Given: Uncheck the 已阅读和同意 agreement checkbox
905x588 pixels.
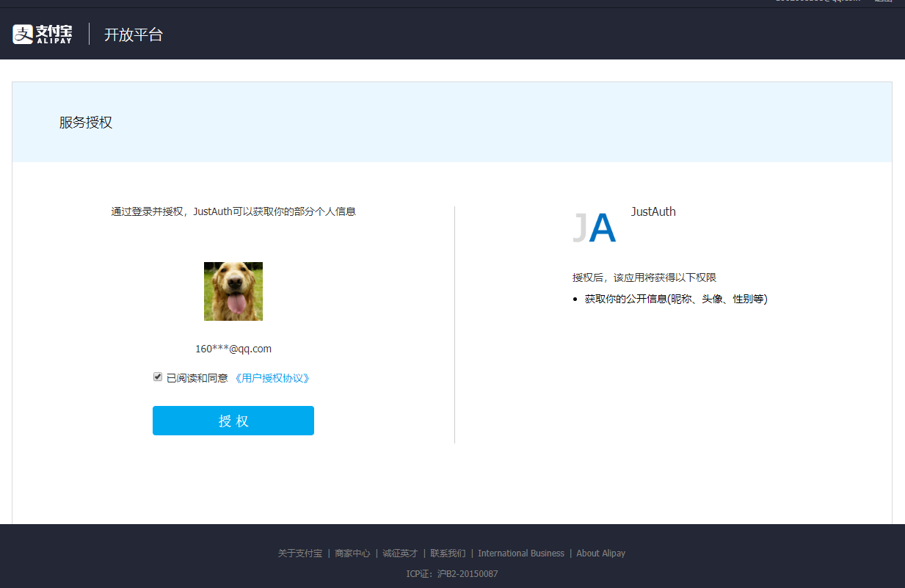Looking at the screenshot, I should click(x=158, y=377).
